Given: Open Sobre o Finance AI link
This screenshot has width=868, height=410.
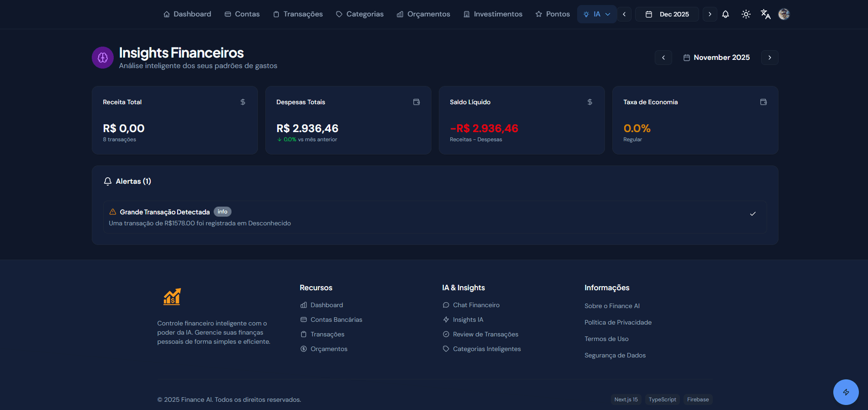Looking at the screenshot, I should pos(612,306).
